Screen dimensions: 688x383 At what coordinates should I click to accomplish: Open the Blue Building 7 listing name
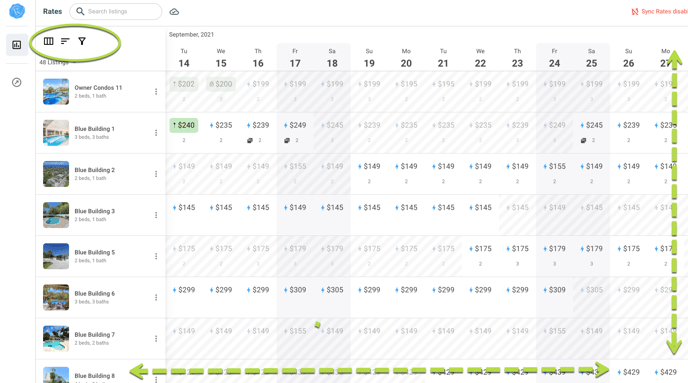[95, 335]
